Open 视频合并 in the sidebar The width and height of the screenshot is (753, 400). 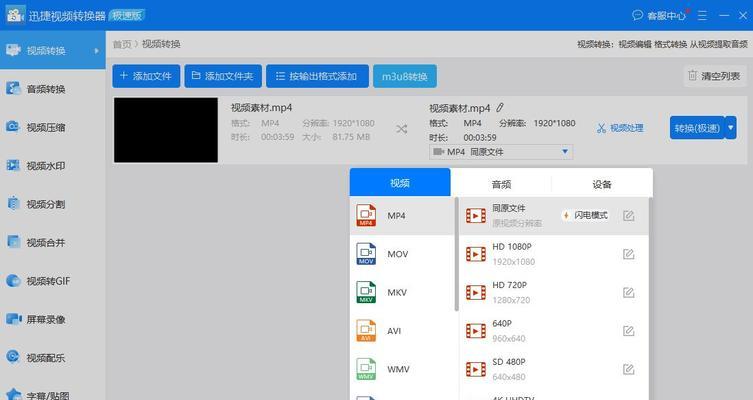coord(52,242)
